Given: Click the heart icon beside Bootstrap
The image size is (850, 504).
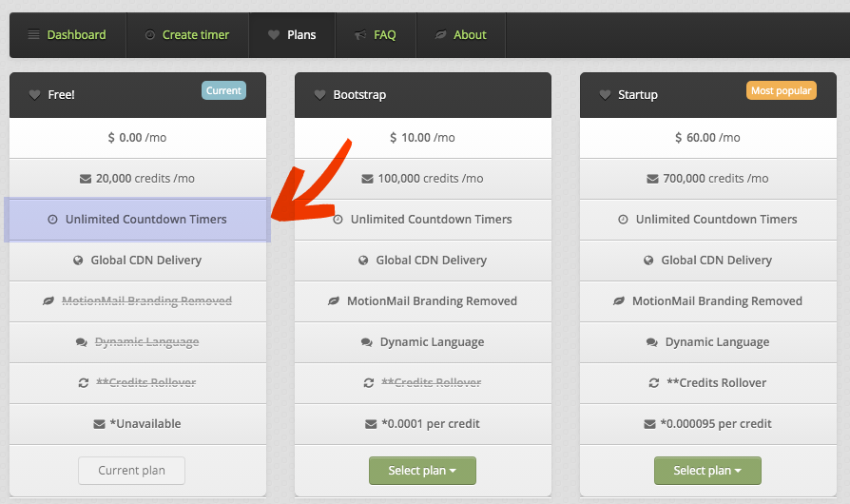Looking at the screenshot, I should (x=320, y=95).
